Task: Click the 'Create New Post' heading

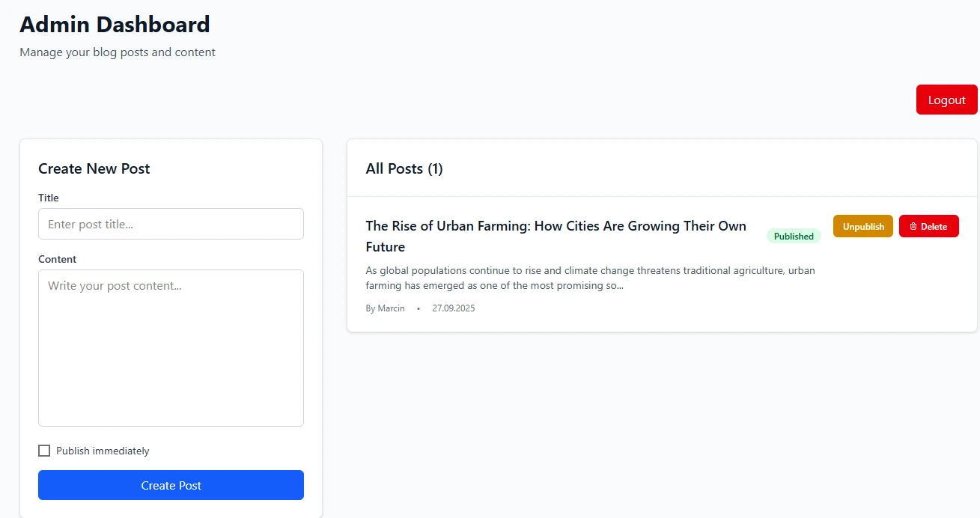Action: pos(94,169)
